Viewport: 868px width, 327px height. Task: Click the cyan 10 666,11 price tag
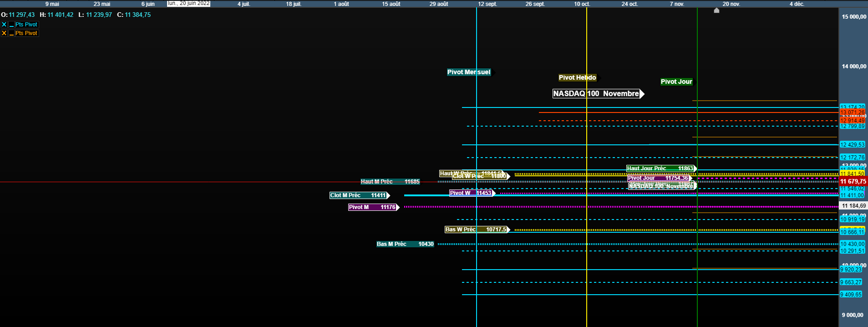click(852, 232)
